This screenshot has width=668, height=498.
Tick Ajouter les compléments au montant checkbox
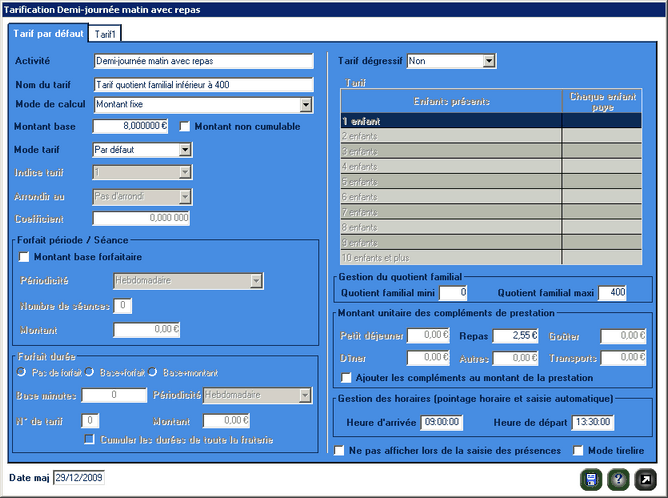point(346,378)
